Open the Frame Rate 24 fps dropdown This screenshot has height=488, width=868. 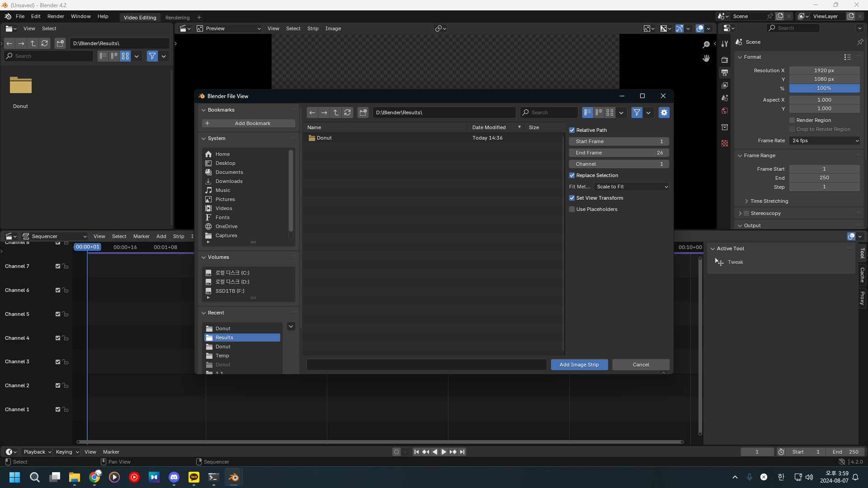[x=825, y=141]
